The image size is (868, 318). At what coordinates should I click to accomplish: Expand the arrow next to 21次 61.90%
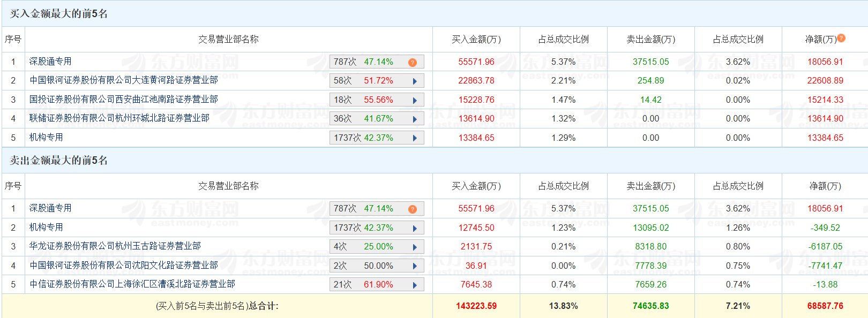(x=415, y=285)
